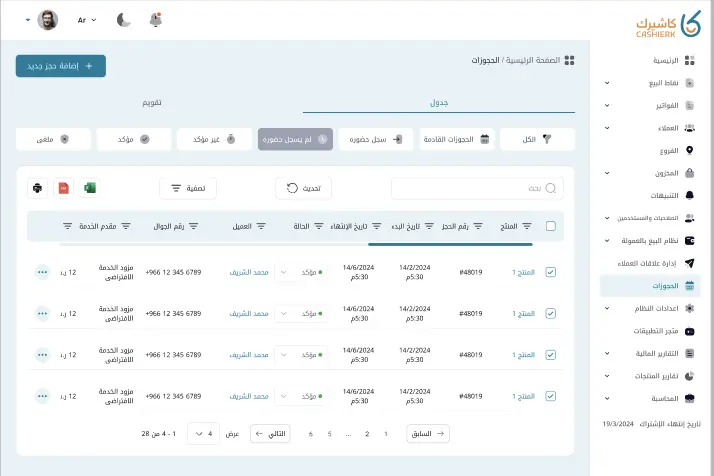Open row actions menu for first booking
714x476 pixels.
click(x=42, y=272)
